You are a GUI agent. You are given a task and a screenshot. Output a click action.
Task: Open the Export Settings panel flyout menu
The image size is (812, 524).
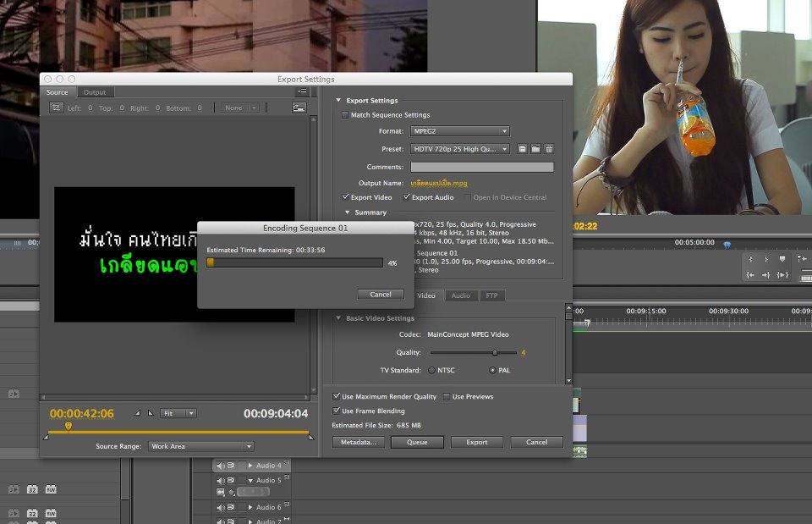coord(302,91)
